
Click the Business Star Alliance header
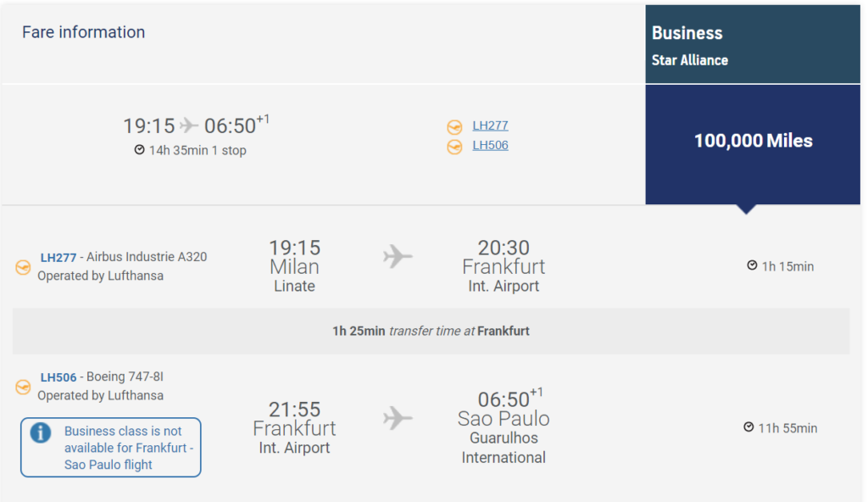753,44
